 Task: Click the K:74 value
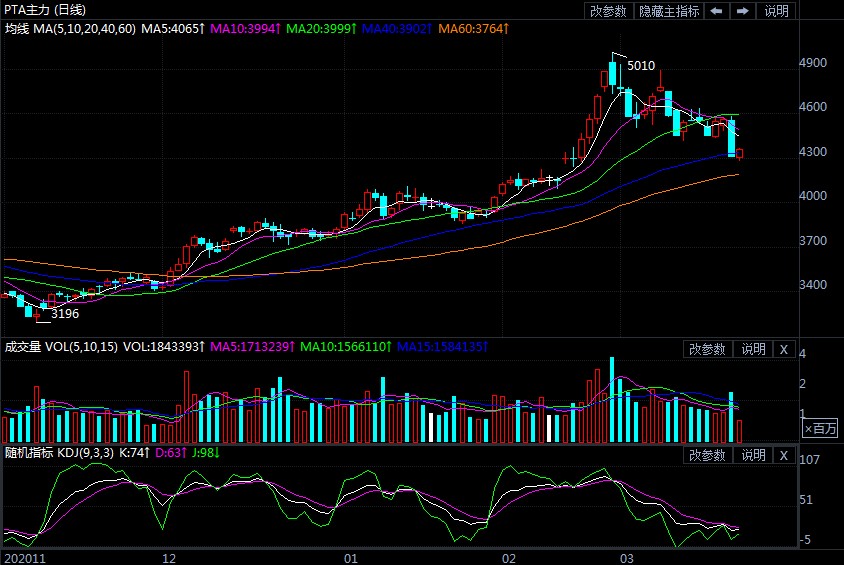click(134, 453)
